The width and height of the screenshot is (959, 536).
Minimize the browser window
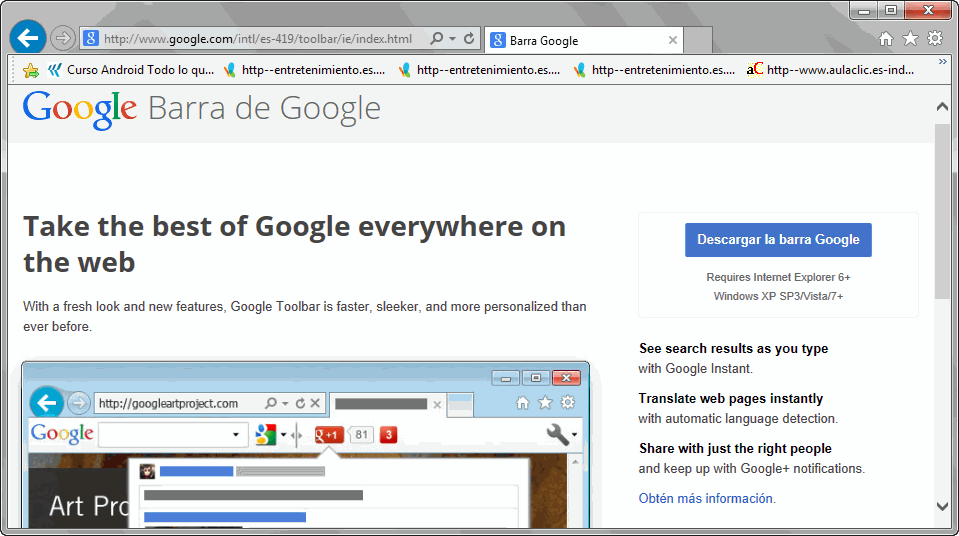[864, 10]
